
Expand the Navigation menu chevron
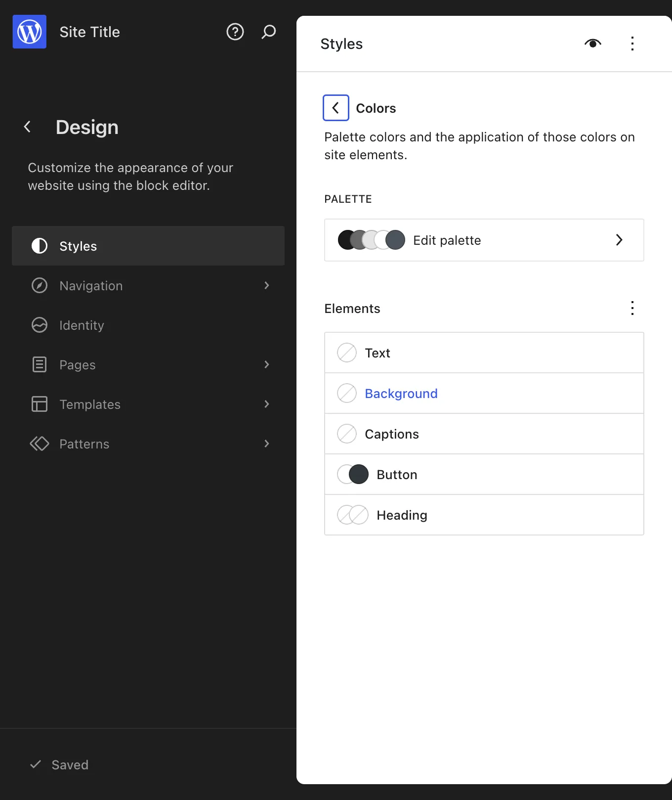[x=267, y=285]
